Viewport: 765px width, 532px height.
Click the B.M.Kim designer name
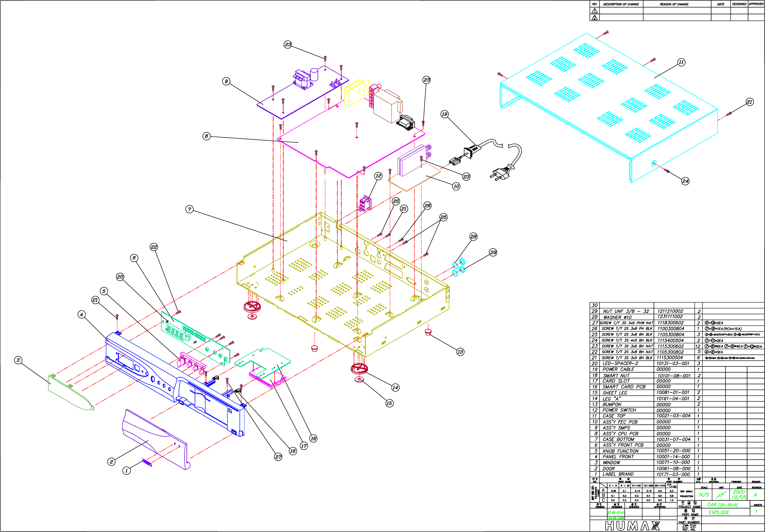[616, 513]
